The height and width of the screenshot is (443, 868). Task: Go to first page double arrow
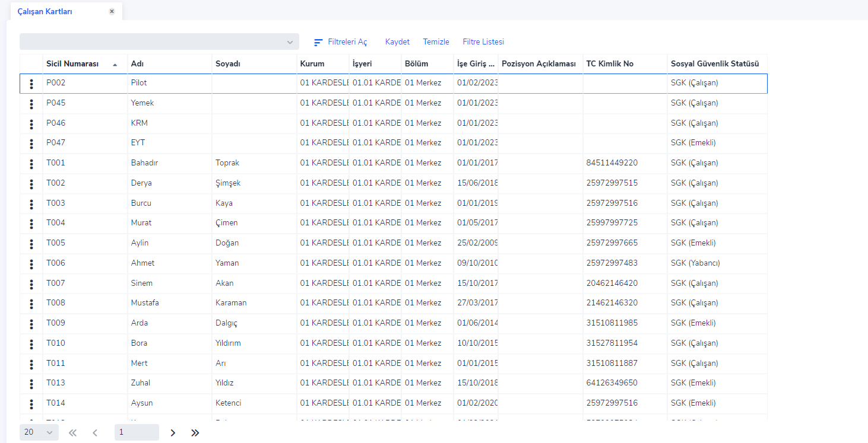(72, 433)
